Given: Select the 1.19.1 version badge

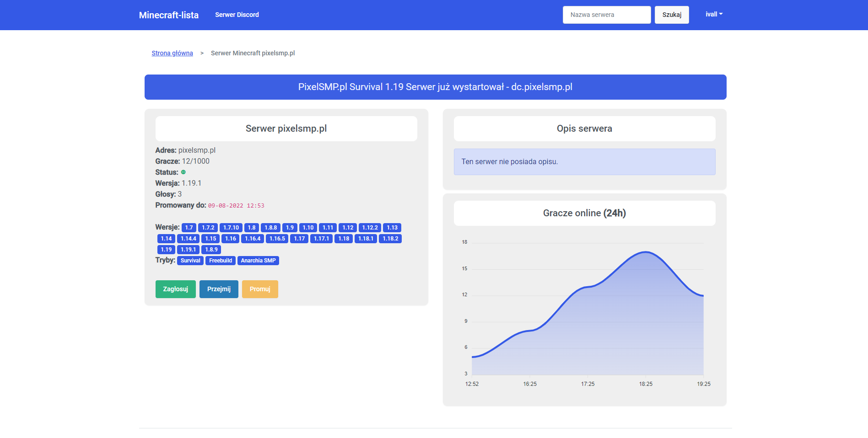Looking at the screenshot, I should [x=188, y=250].
